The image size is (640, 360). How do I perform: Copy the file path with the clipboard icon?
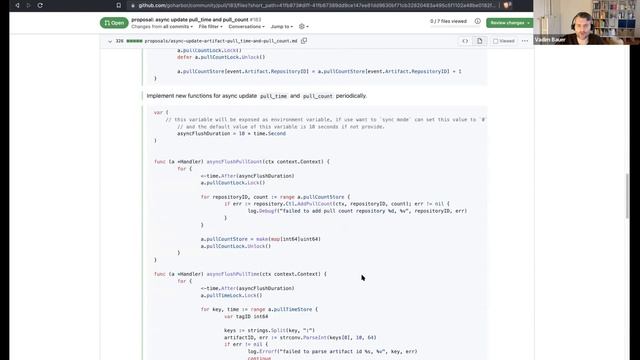(x=304, y=41)
